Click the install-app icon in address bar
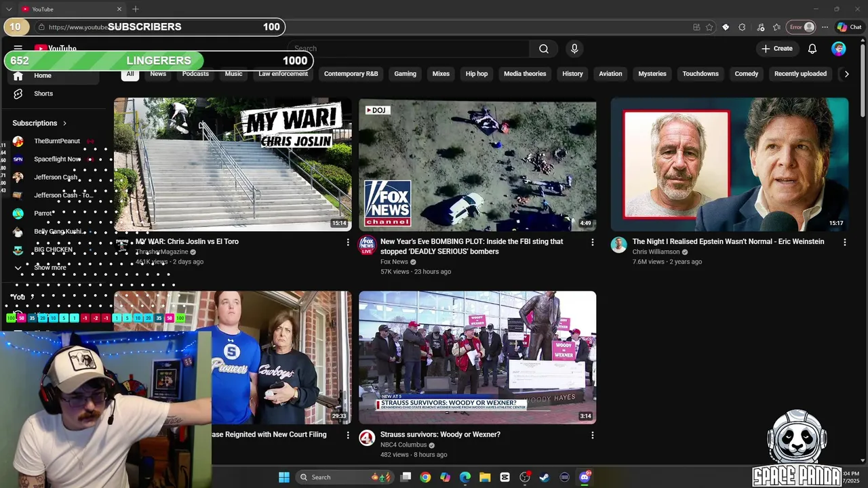Viewport: 868px width, 488px height. 696,27
